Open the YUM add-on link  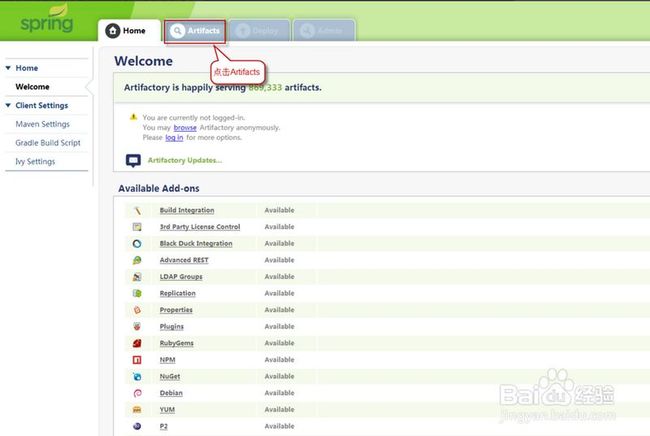tap(167, 409)
